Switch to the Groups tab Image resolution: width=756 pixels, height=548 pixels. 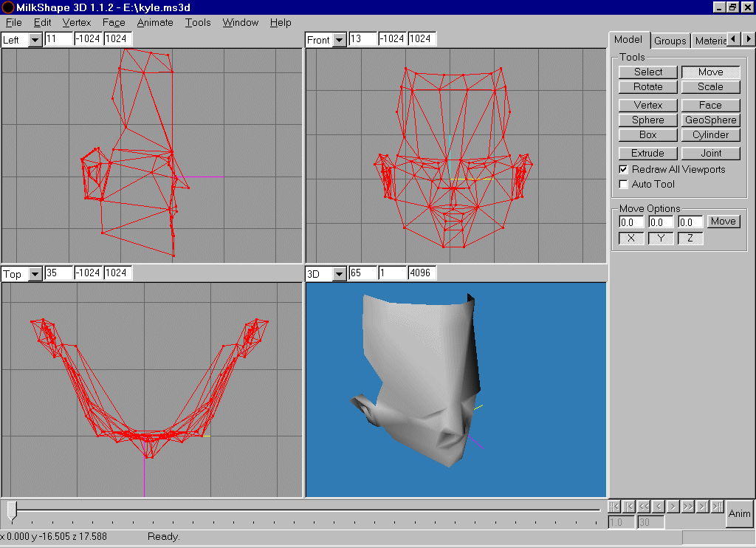click(x=670, y=41)
